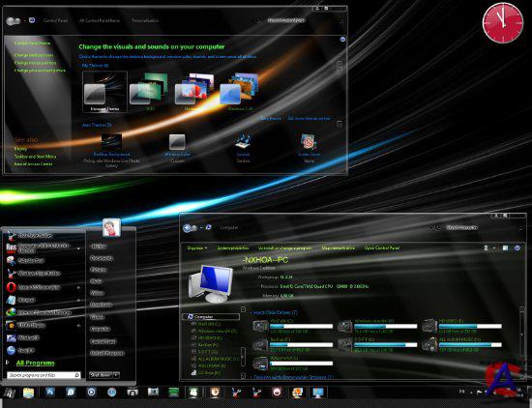532x408 pixels.
Task: Click Change mouse pointers link
Action: [x=35, y=63]
